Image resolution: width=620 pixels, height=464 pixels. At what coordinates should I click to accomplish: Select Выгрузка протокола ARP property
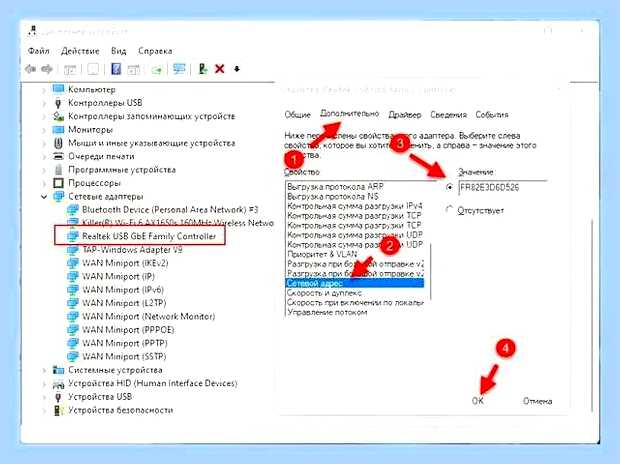point(335,186)
